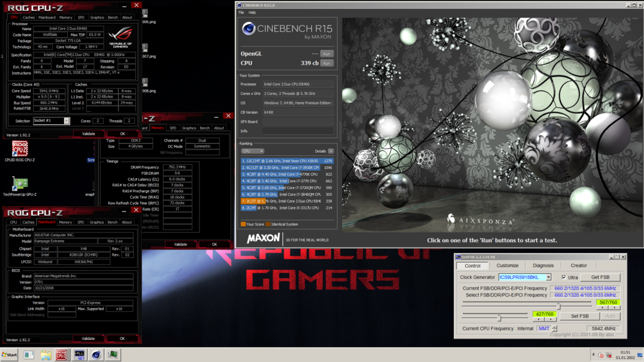
Task: Open SPD tab in Memory CPU-Z window
Action: point(173,128)
